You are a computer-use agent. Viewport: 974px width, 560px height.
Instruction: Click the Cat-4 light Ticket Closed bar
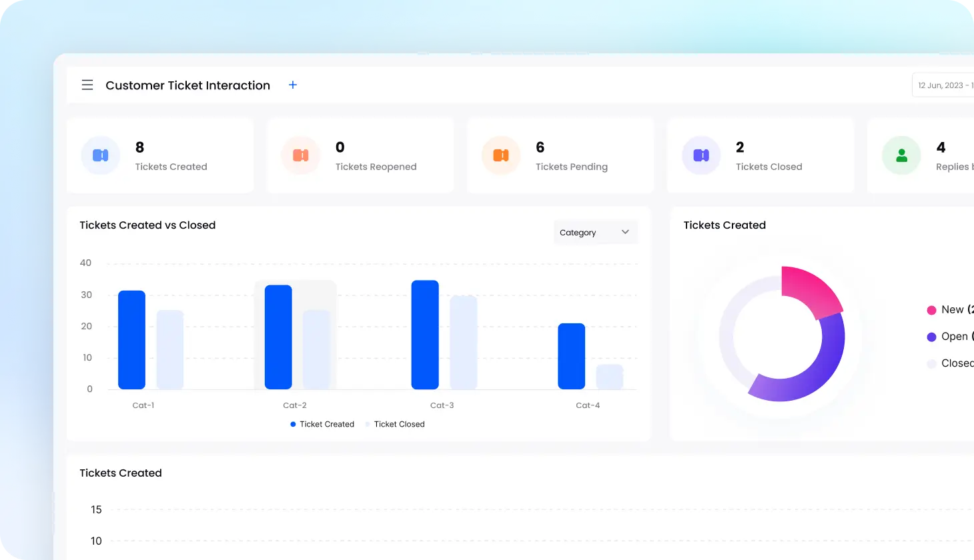(x=610, y=377)
